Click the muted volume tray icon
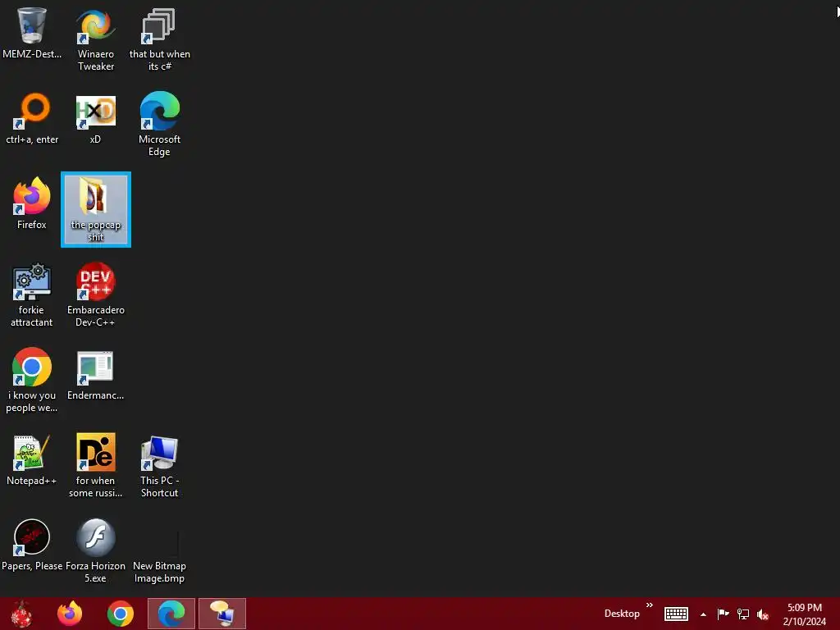The image size is (840, 630). pos(763,614)
